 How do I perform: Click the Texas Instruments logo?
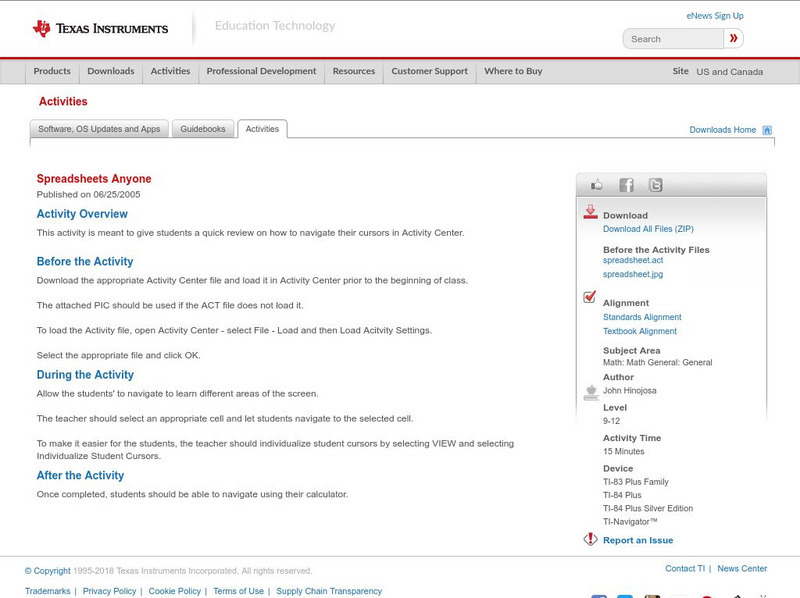click(101, 29)
